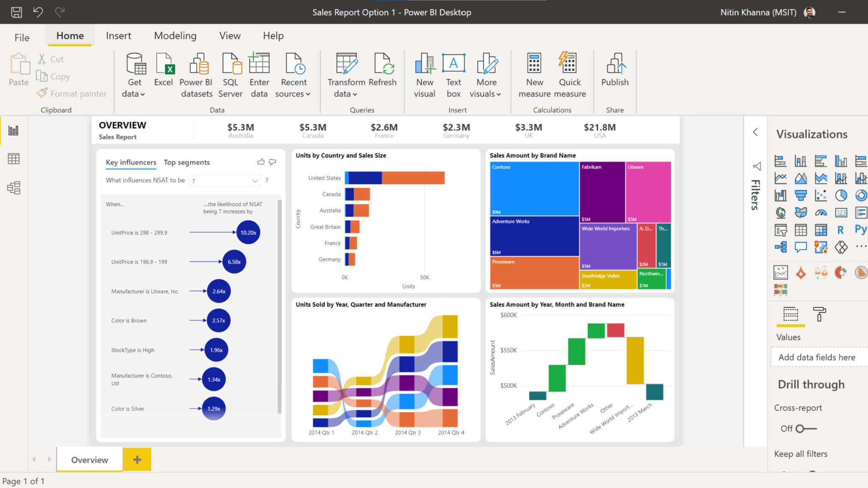Click the thumbs up feedback icon
868x488 pixels.
pyautogui.click(x=261, y=161)
